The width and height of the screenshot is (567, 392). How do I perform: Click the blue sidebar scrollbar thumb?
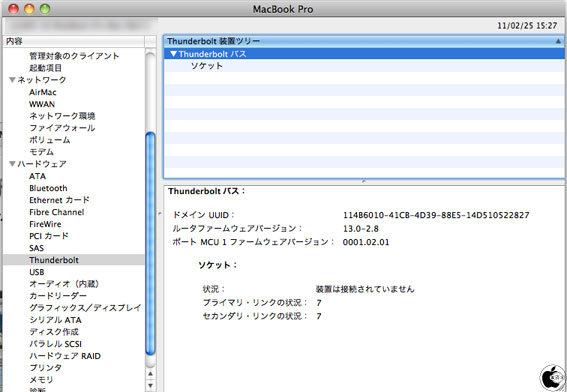(x=150, y=244)
